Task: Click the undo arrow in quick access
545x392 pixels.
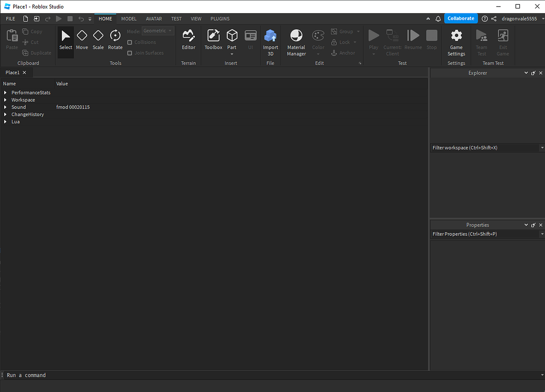Action: [81, 19]
